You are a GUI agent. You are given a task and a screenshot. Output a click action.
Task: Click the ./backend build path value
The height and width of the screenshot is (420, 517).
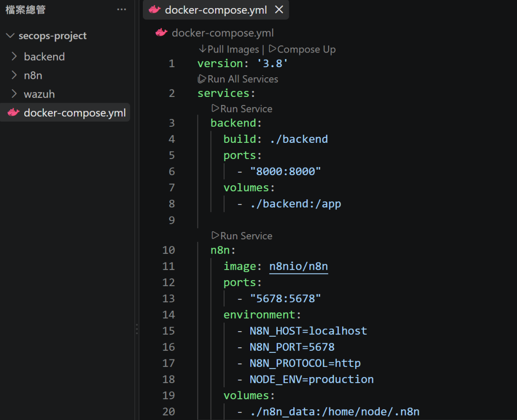click(x=299, y=139)
